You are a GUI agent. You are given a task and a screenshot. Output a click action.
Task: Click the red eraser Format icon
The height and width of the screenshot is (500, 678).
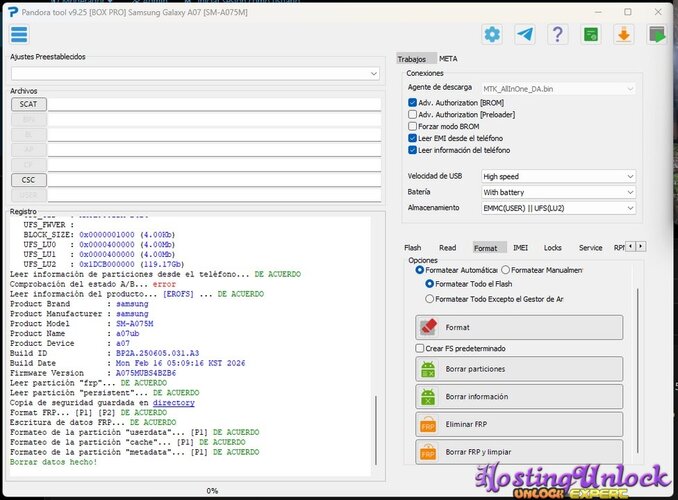click(429, 327)
